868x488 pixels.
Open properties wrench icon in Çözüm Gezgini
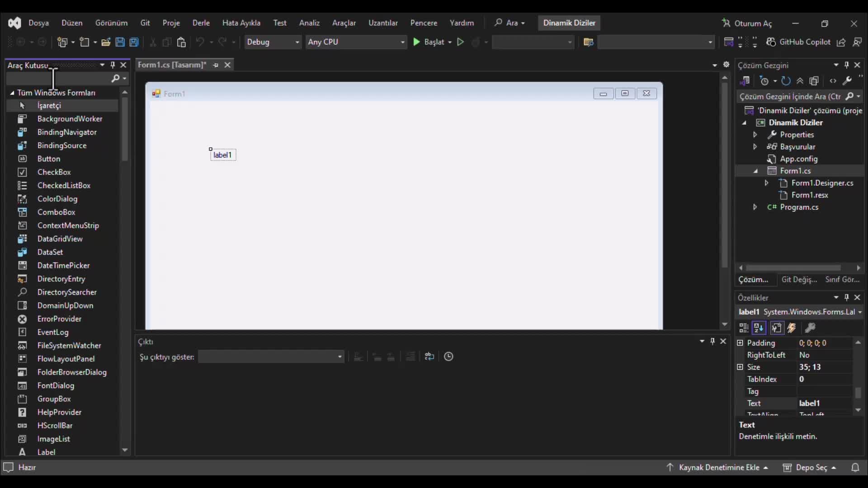point(847,81)
